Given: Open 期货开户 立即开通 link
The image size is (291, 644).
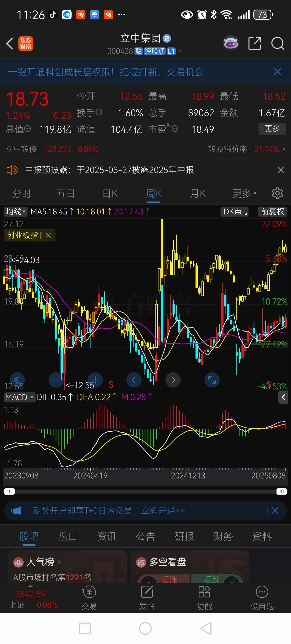Looking at the screenshot, I should (109, 511).
